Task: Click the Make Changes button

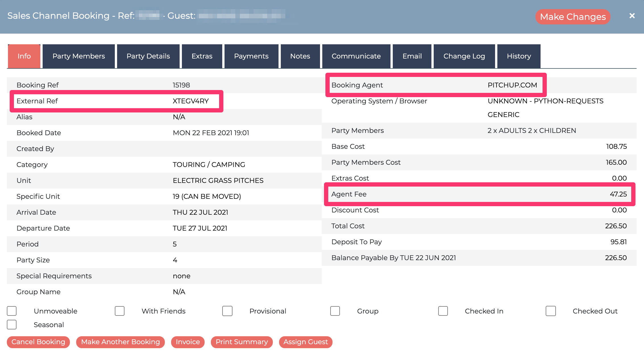Action: (573, 17)
